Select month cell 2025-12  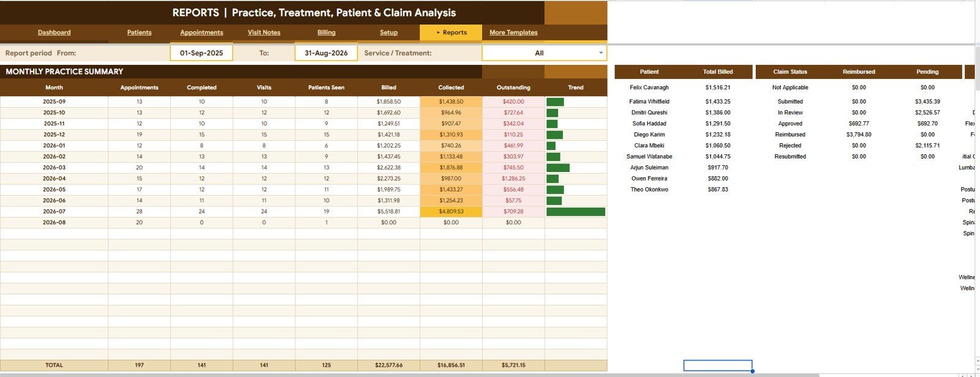click(54, 135)
